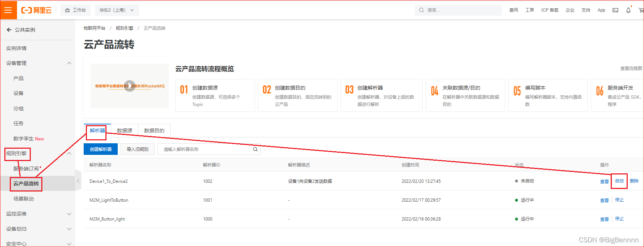Viewport: 644px width, 247px height.
Task: Select the 设备1向设备2发送数据 description
Action: point(310,181)
